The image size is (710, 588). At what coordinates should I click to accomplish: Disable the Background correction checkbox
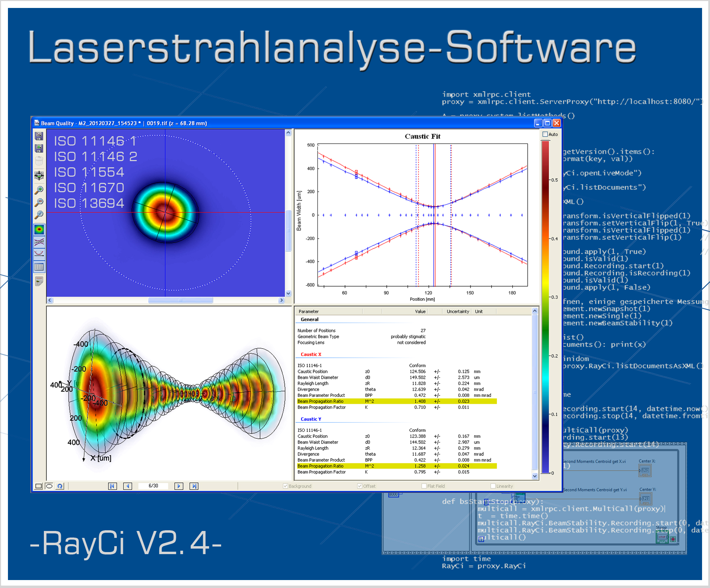coord(284,486)
